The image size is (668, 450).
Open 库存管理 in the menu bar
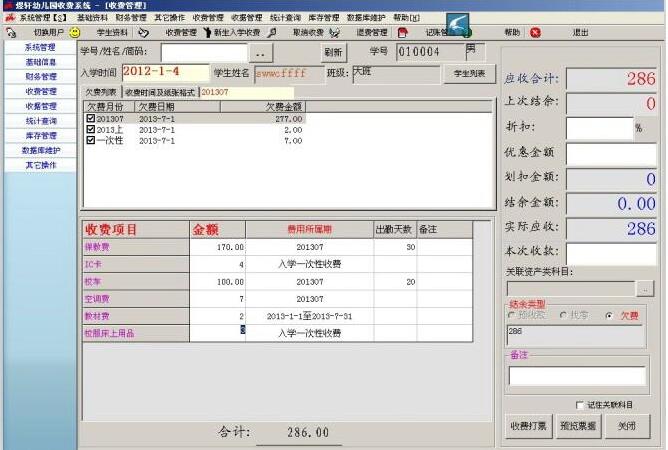324,18
